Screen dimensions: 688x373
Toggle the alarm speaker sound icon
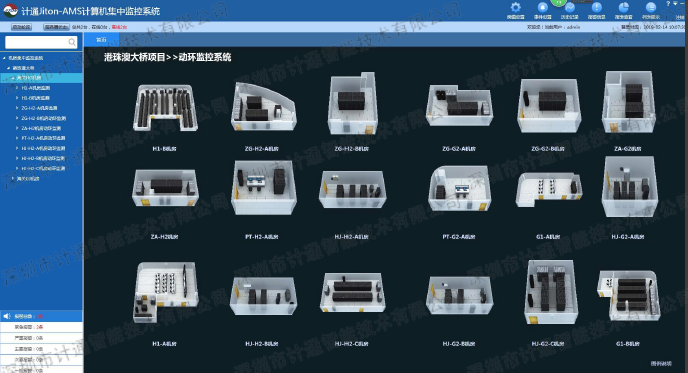[7, 316]
